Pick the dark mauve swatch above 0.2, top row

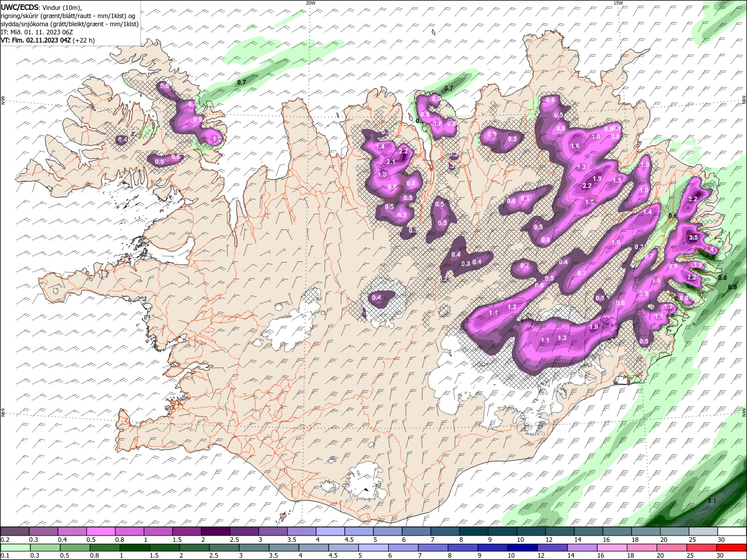coord(15,531)
